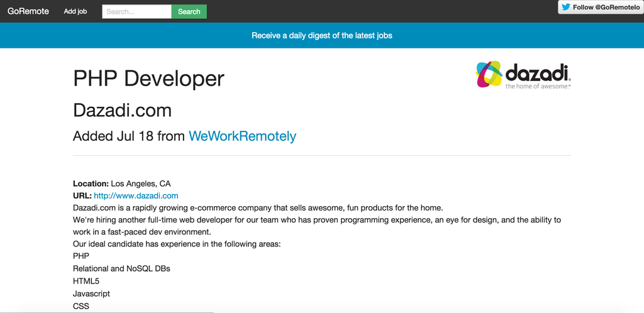Click the Relational and NoSQL DBs line
This screenshot has width=644, height=313.
[x=121, y=269]
